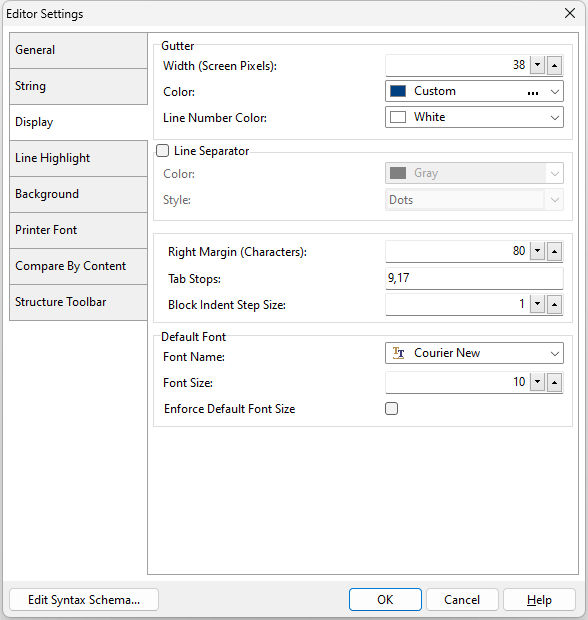Image resolution: width=588 pixels, height=620 pixels.
Task: Click the Right Margin input field
Action: (457, 251)
